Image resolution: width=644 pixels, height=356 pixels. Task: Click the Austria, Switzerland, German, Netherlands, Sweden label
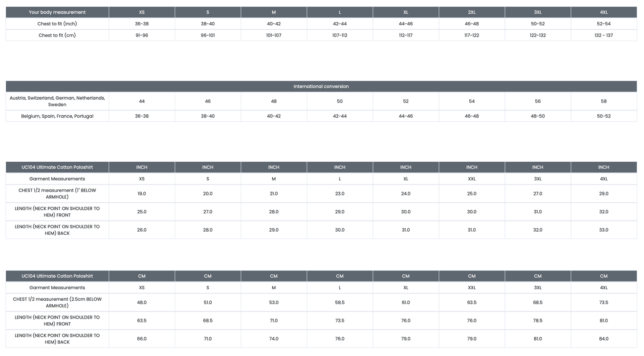coord(57,101)
